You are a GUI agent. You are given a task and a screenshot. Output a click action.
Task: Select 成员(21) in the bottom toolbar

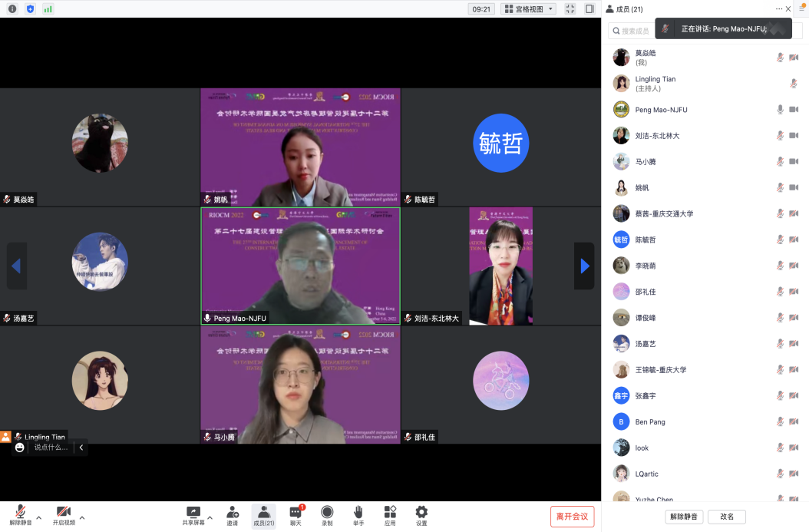(x=263, y=515)
